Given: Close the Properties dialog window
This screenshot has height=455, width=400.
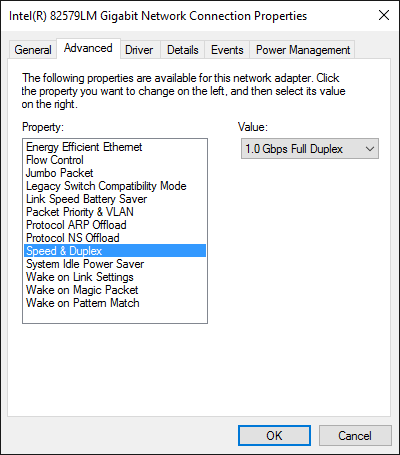Looking at the screenshot, I should tap(384, 15).
